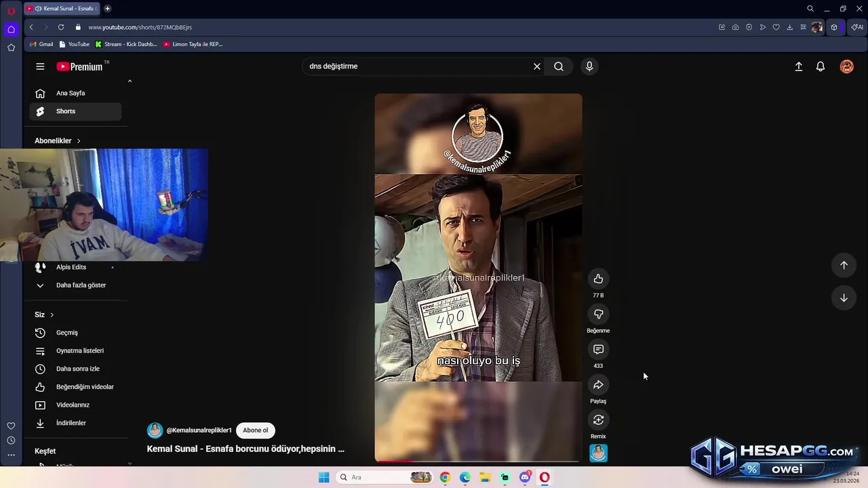Start voice search with the microphone
Image resolution: width=868 pixels, height=488 pixels.
pos(589,66)
